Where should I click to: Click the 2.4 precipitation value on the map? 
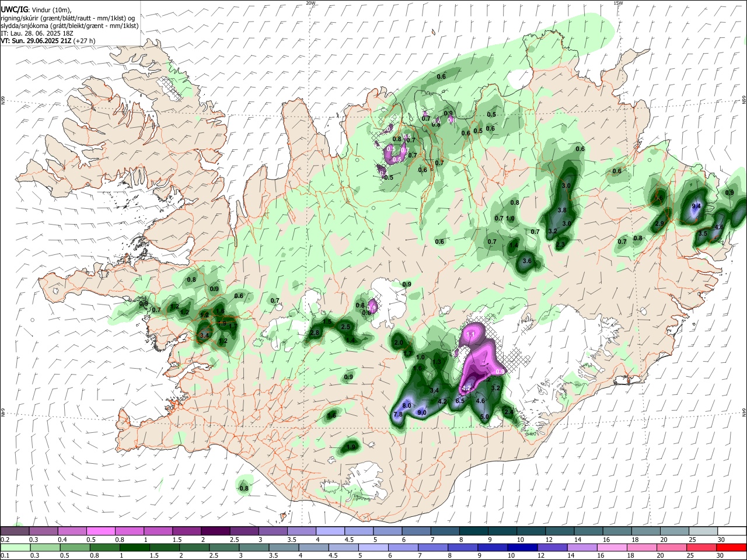(508, 412)
